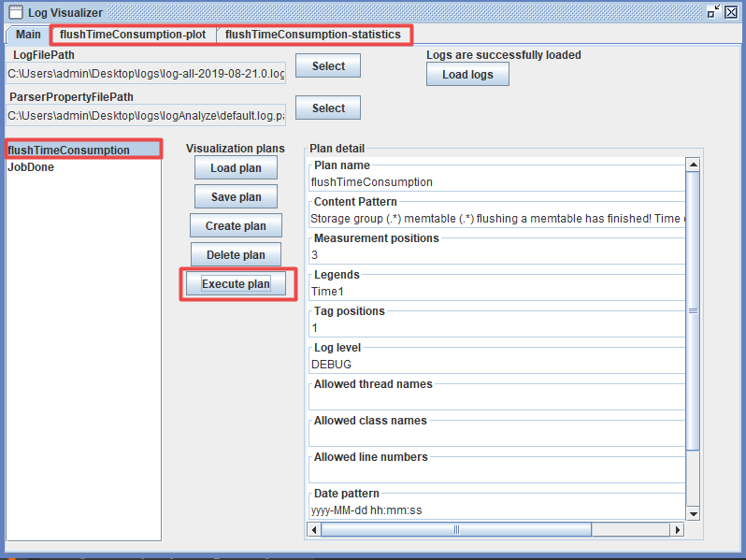Run the plan with Execute plan
This screenshot has height=560, width=746.
(x=236, y=284)
